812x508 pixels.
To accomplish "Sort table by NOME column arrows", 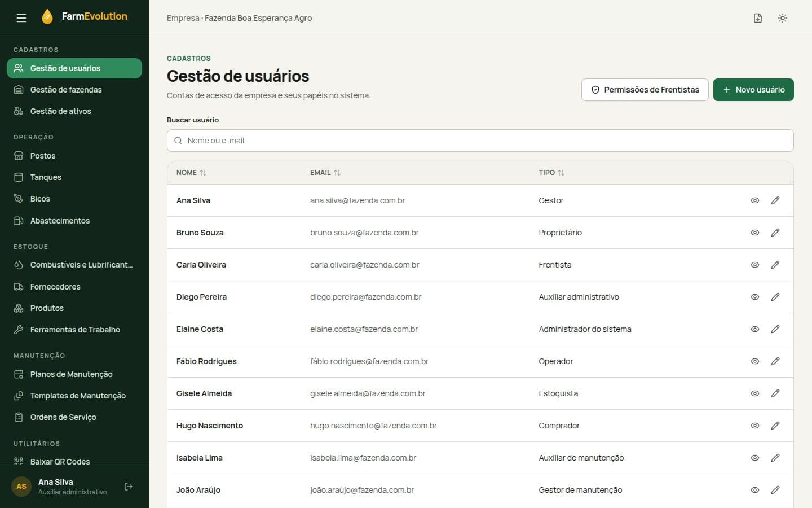I will pyautogui.click(x=203, y=173).
